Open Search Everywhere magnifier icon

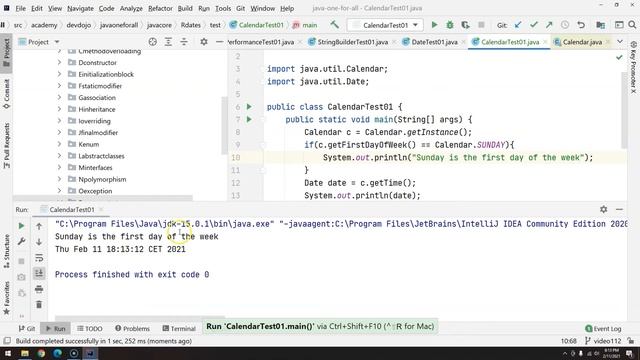click(632, 25)
